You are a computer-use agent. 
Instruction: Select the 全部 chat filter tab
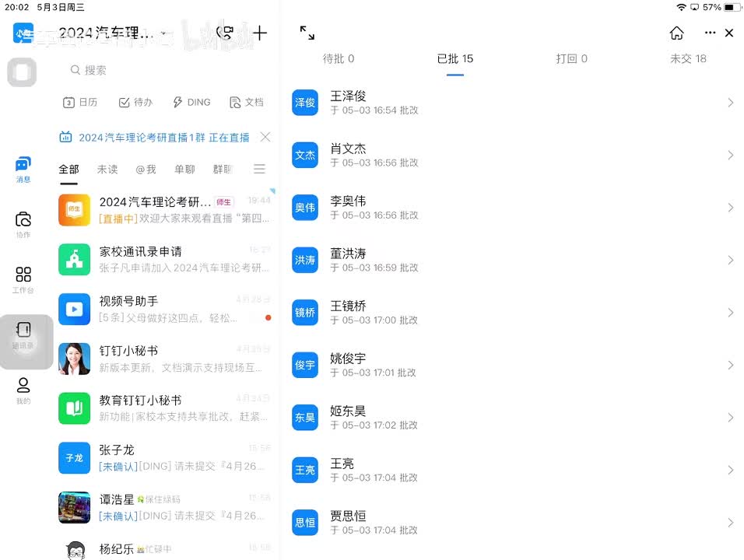[68, 170]
